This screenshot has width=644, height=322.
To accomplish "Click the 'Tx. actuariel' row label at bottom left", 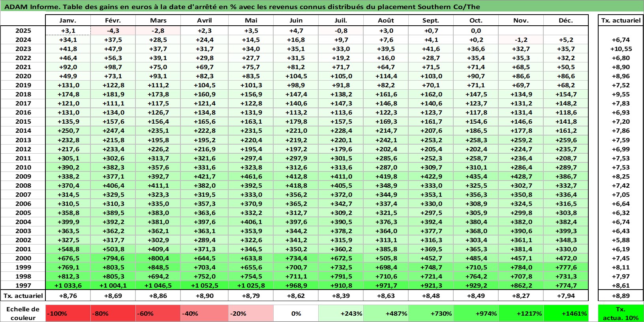I will [23, 296].
